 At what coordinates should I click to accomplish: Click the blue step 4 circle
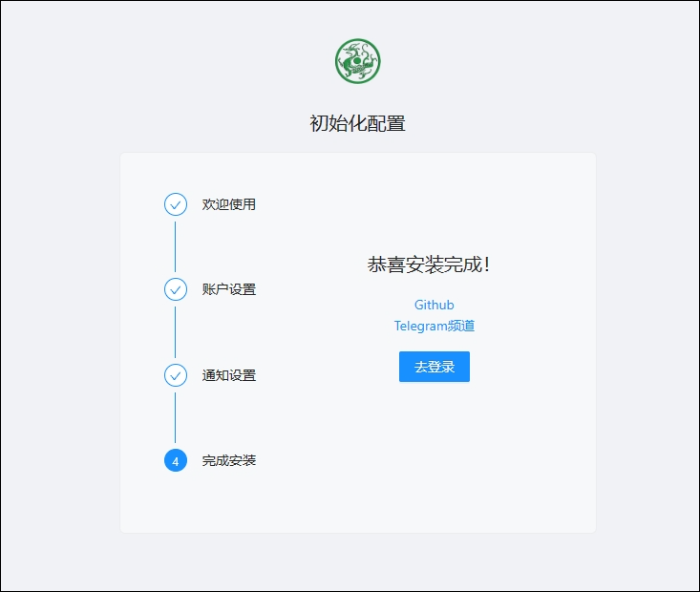[175, 460]
